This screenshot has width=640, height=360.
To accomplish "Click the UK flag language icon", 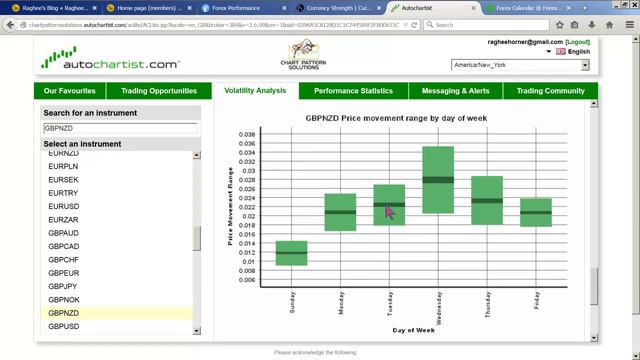I will [561, 51].
